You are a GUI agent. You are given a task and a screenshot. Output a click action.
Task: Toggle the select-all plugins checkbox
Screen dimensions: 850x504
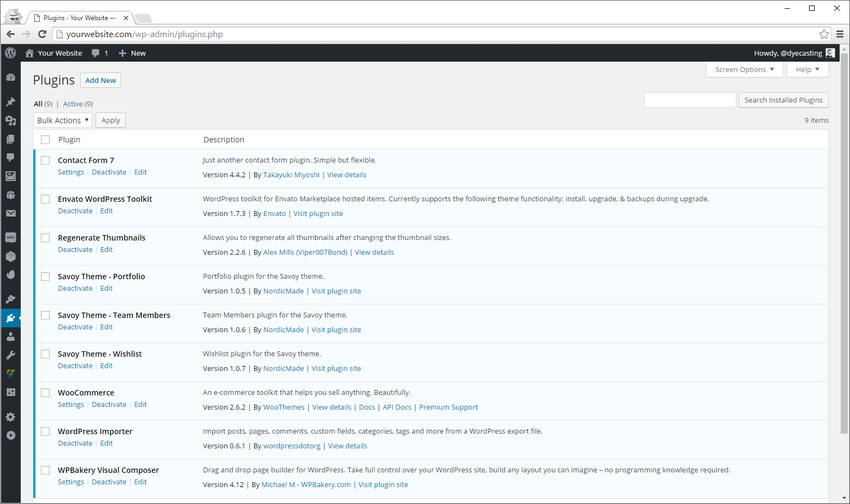pos(46,140)
